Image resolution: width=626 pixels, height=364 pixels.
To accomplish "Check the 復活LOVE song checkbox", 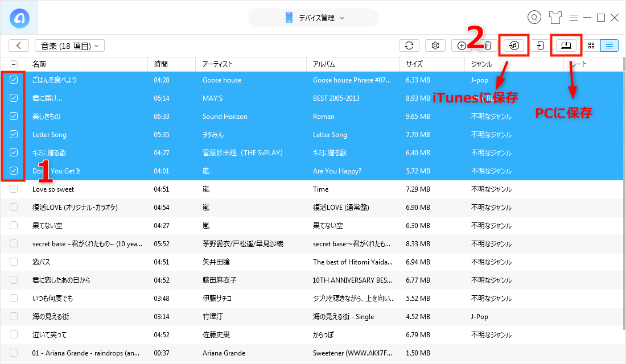I will [14, 207].
